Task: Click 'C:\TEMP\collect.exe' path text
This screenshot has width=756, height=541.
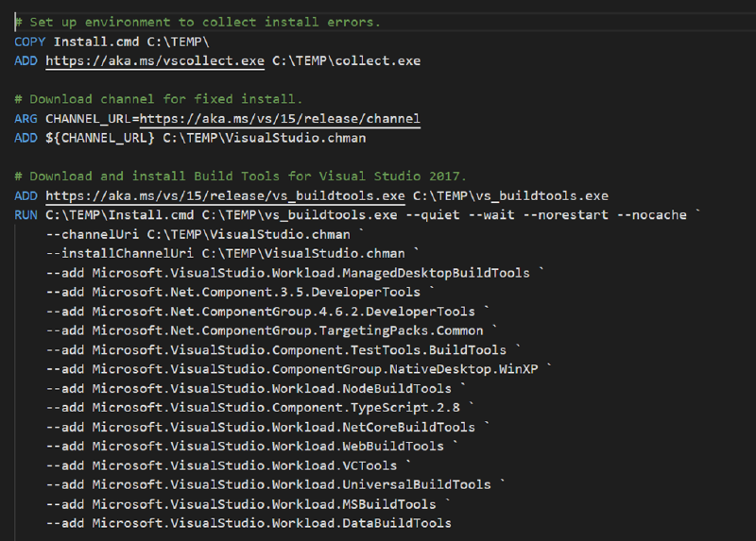Action: pos(346,61)
